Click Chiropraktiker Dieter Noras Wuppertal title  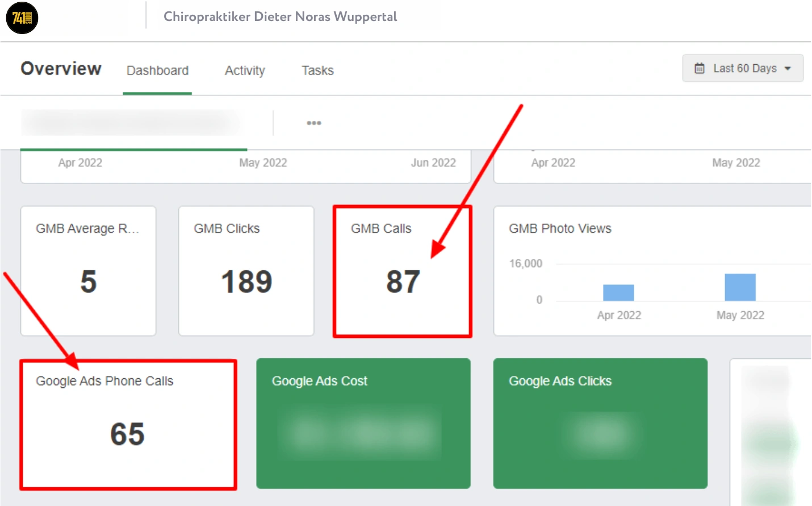click(x=280, y=16)
